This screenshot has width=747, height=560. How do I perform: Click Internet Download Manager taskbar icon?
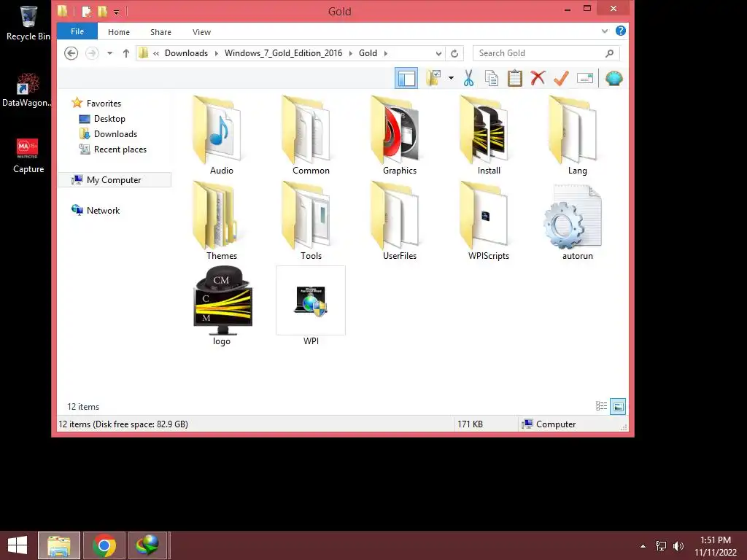coord(147,545)
